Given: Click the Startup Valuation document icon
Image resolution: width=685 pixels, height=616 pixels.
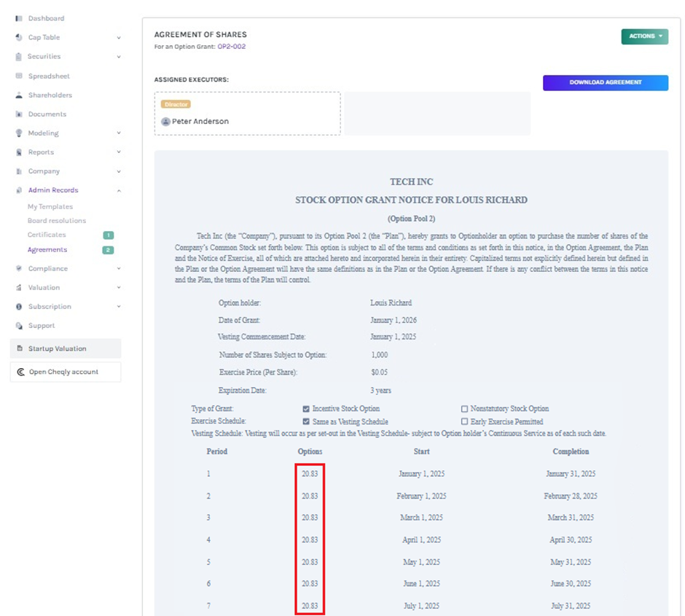Looking at the screenshot, I should point(20,348).
